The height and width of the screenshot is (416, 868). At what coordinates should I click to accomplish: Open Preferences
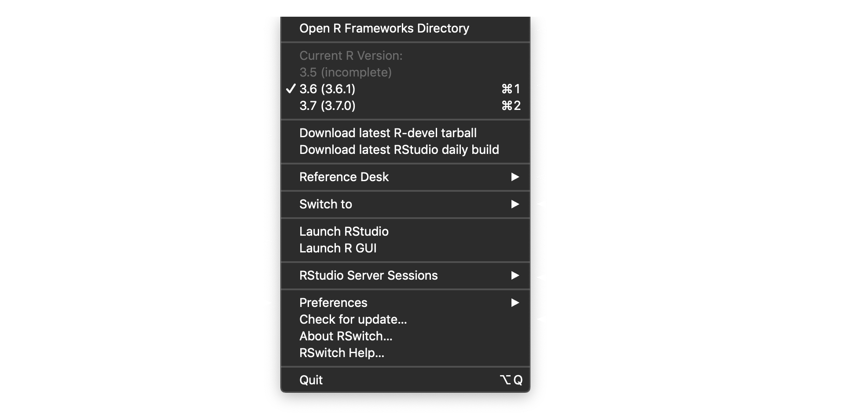pyautogui.click(x=405, y=303)
